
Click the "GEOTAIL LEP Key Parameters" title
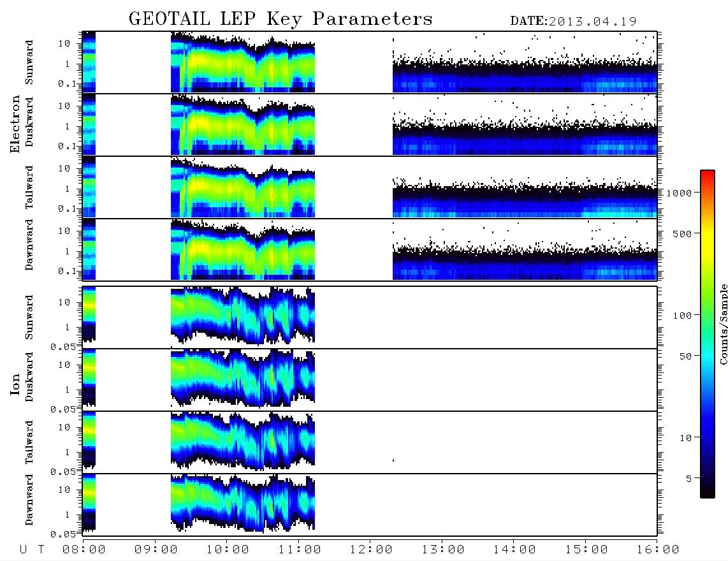point(280,20)
